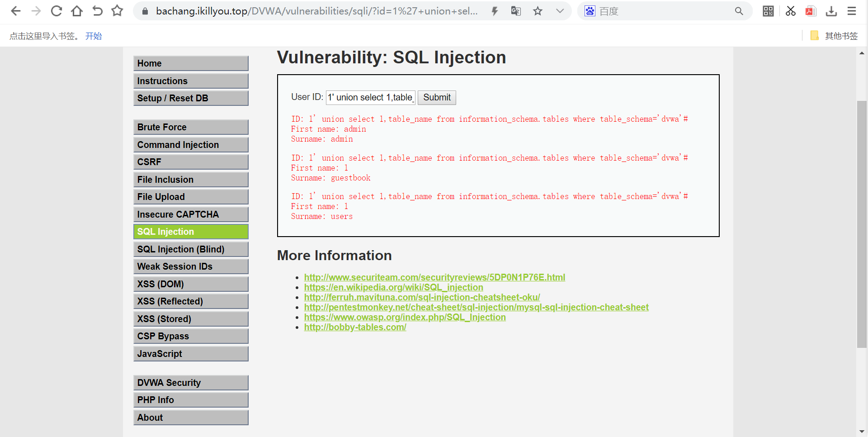Open PHP Info page
The width and height of the screenshot is (868, 437).
point(191,400)
